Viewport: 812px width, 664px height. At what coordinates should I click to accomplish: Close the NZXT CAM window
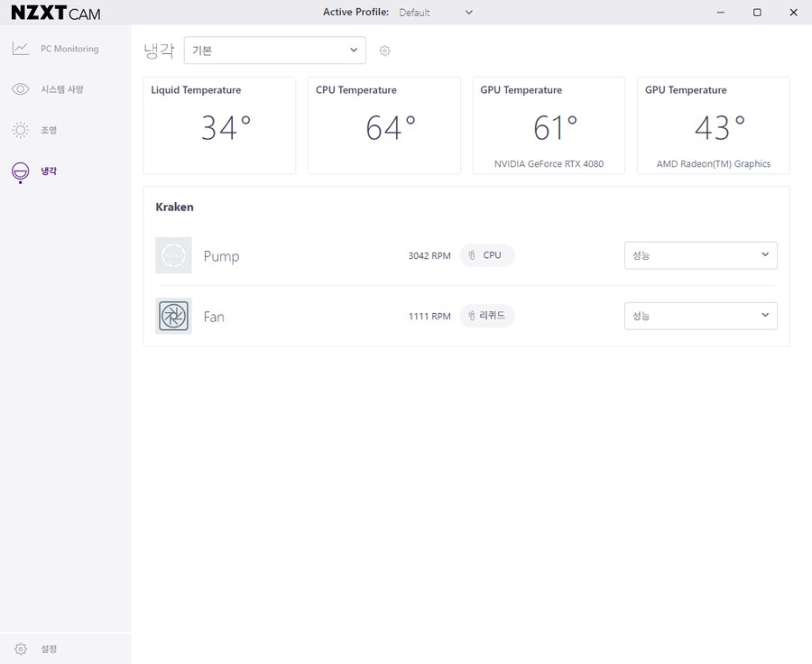tap(793, 13)
